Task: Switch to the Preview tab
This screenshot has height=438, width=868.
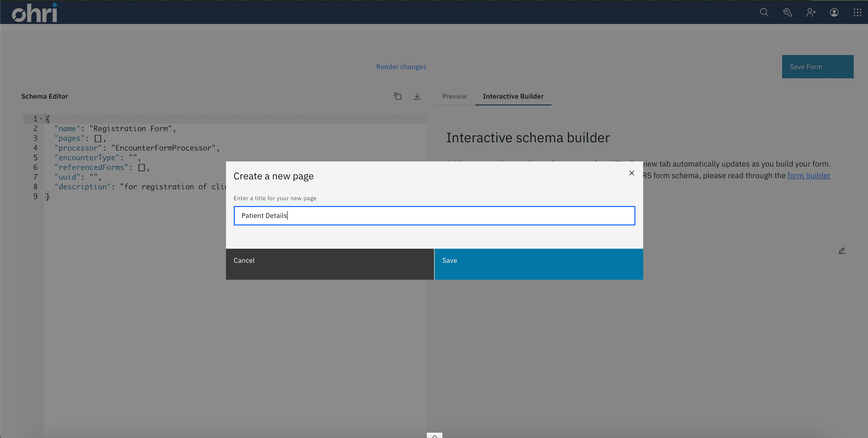Action: 454,96
